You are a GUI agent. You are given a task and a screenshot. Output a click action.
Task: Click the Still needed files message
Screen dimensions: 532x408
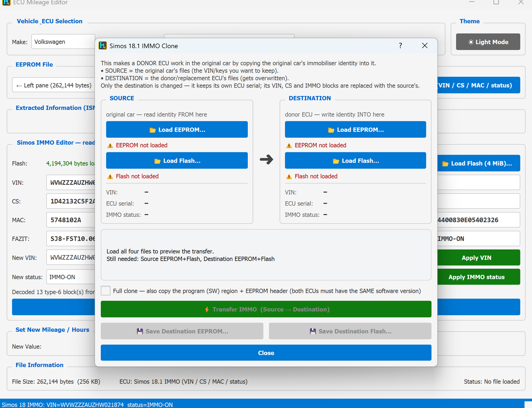pos(191,259)
